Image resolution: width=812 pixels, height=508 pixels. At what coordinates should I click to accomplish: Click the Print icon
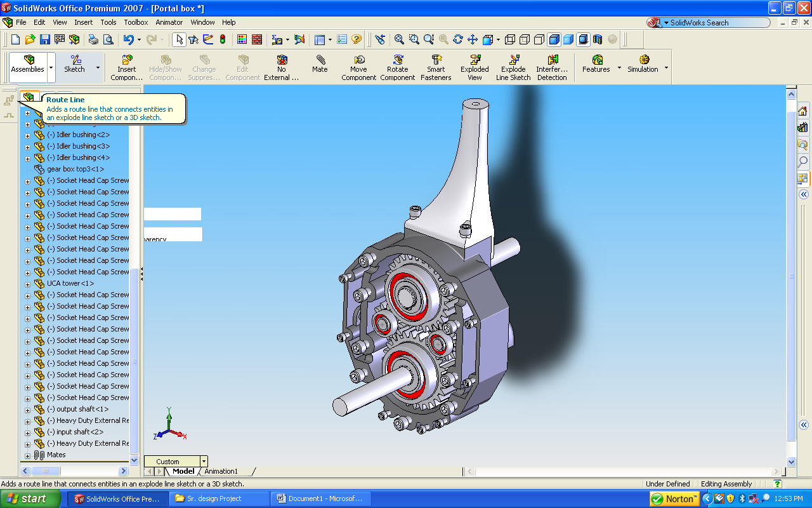tap(93, 39)
